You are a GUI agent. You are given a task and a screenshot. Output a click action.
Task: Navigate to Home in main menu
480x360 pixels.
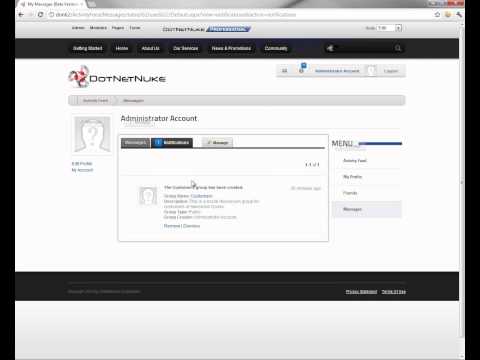[122, 48]
